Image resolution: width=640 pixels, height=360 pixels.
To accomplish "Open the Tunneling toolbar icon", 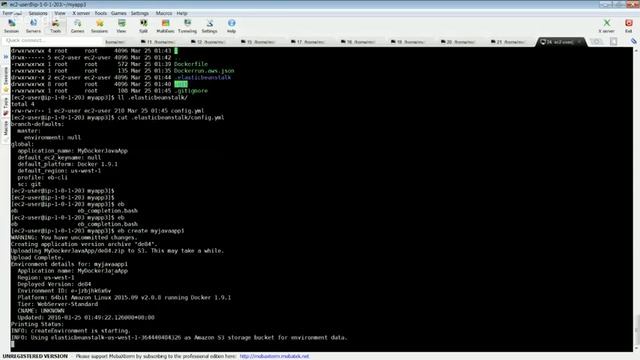I will tap(187, 26).
